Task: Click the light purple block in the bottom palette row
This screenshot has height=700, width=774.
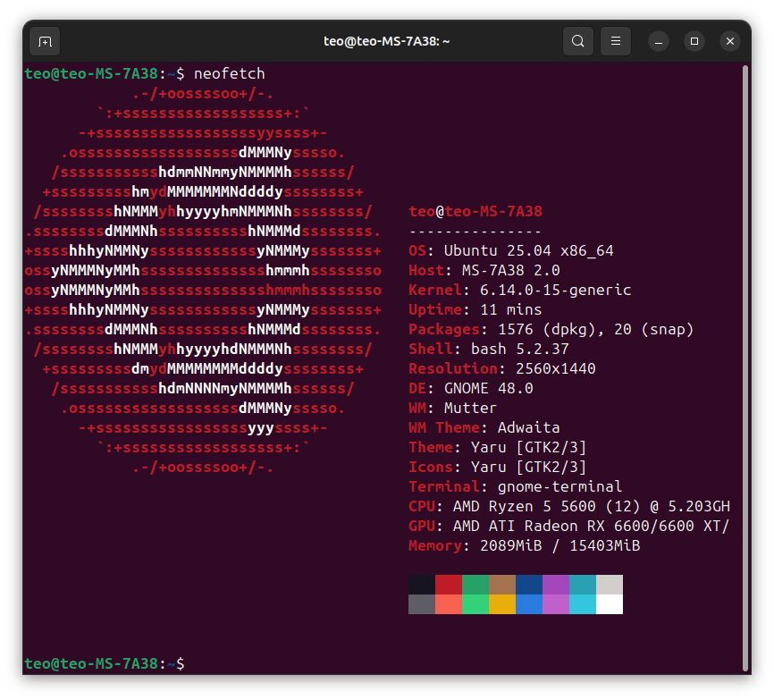Action: (556, 604)
